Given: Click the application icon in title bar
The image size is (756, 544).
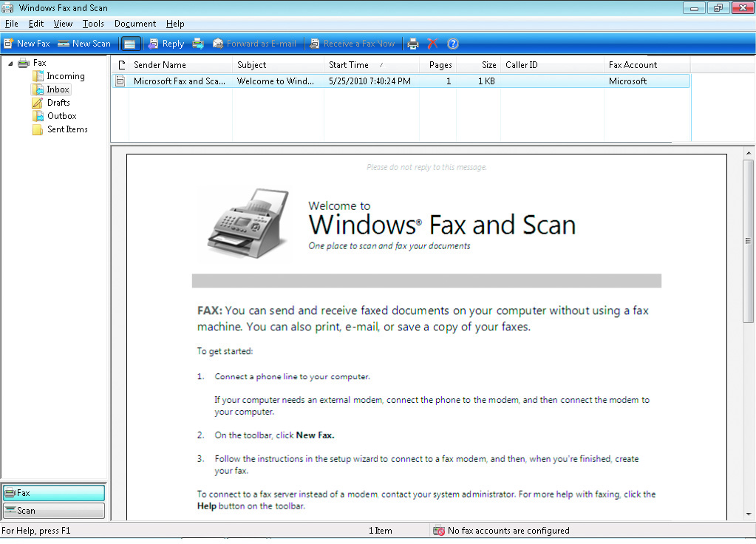Looking at the screenshot, I should pos(7,7).
